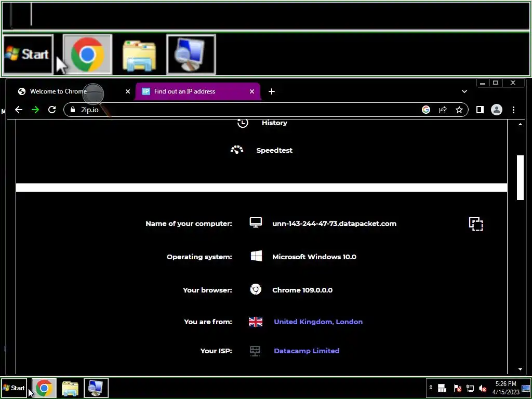Open File Explorer from the taskbar
Image resolution: width=532 pixels, height=399 pixels.
tap(70, 388)
